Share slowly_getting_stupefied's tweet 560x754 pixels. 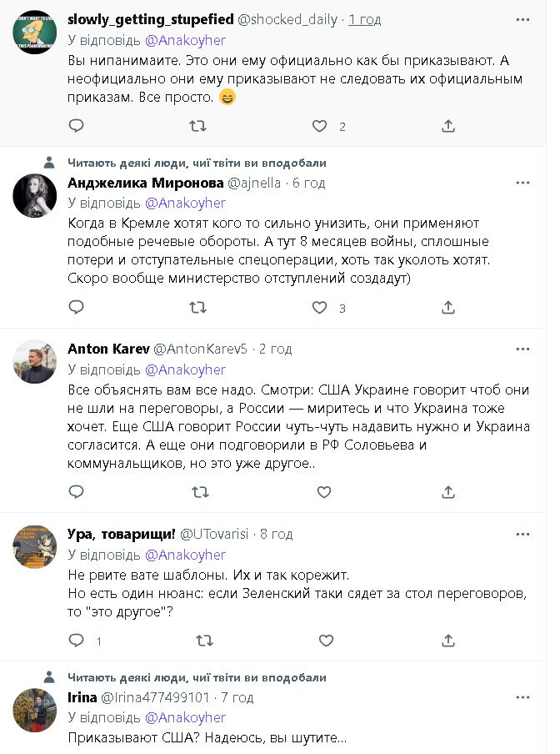click(447, 126)
